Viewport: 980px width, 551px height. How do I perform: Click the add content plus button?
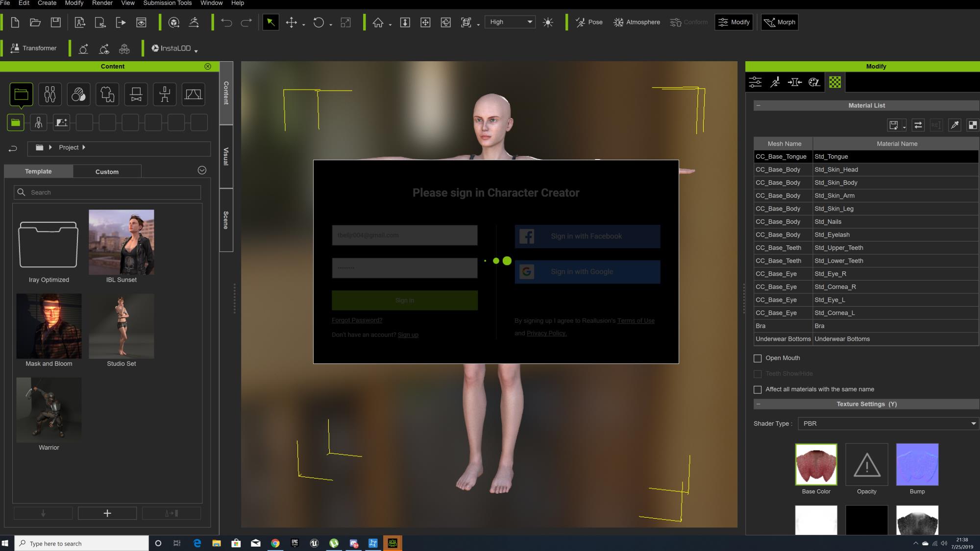107,513
